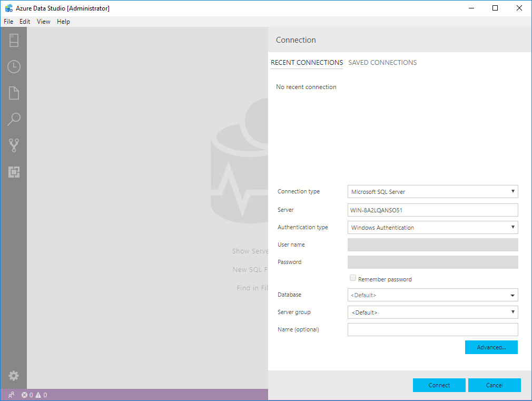Maximize the Azure Data Studio window
Screen dimensions: 532x401
point(495,8)
